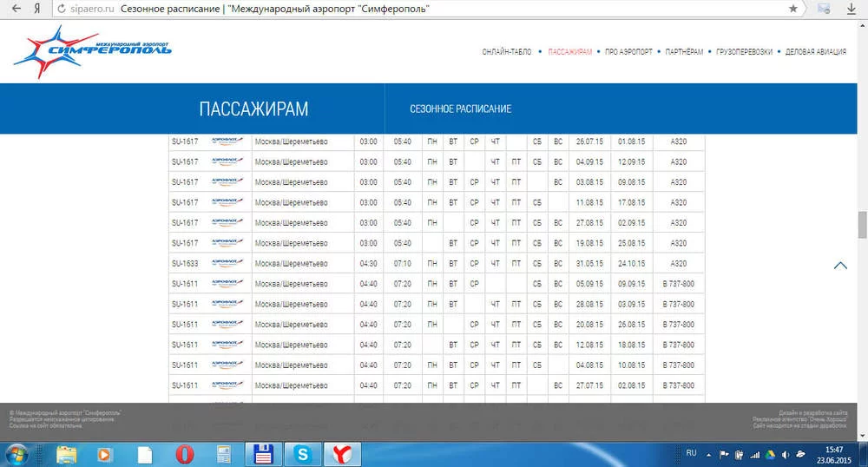
Task: Click the date 26.07.15 in SU-1617 row
Action: coord(589,141)
